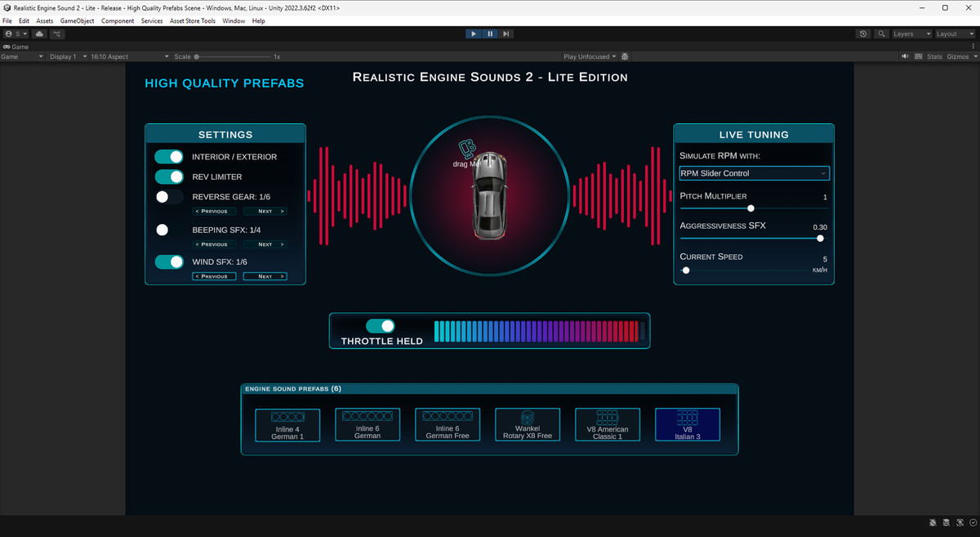This screenshot has height=537, width=980.
Task: Open the Undo History icon
Action: pos(864,34)
